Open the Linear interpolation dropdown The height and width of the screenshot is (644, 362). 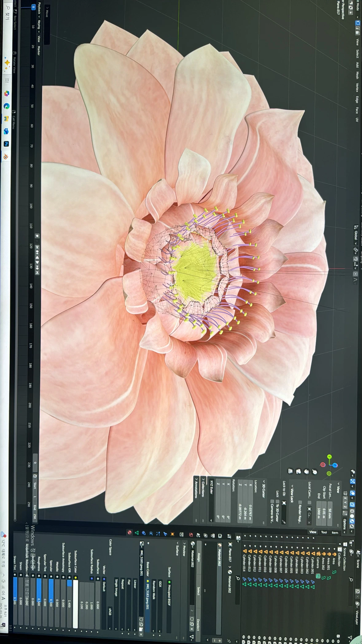coord(135,605)
